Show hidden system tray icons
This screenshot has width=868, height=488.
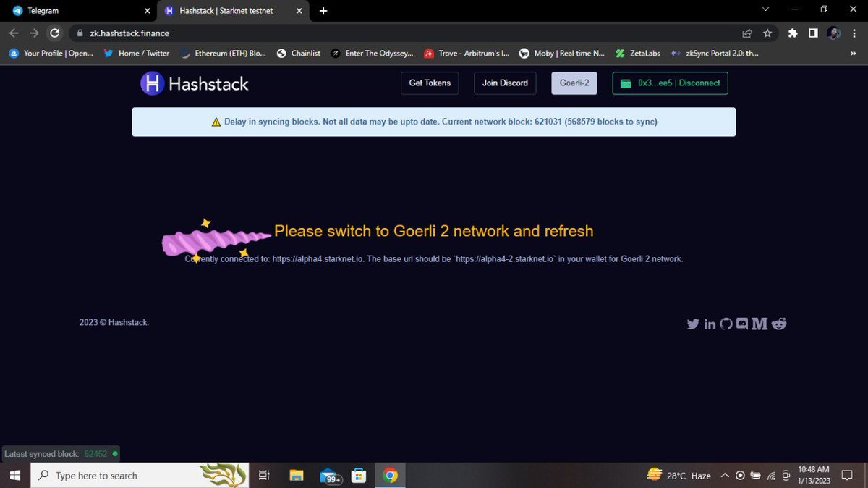[x=725, y=476]
